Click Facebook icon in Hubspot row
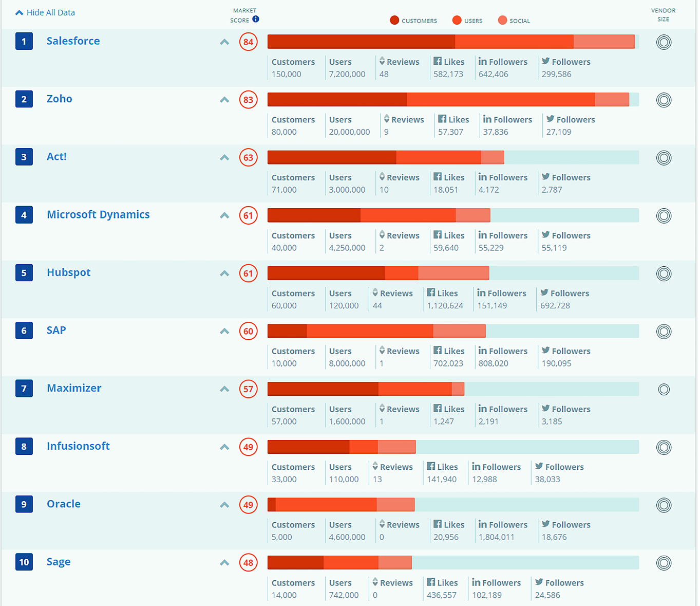This screenshot has height=606, width=700. click(x=431, y=292)
